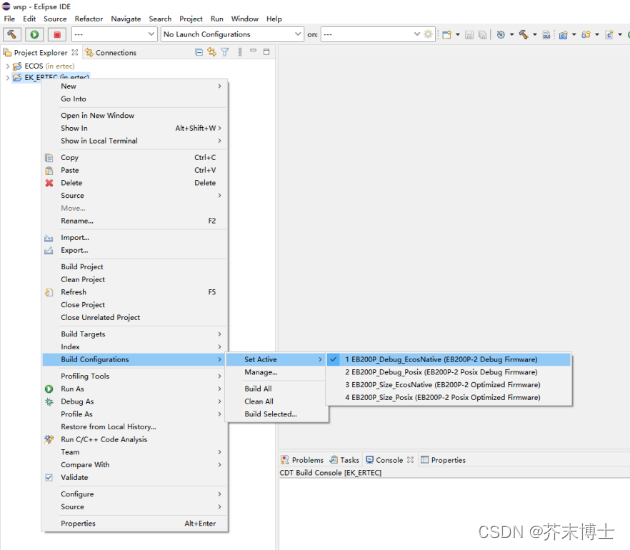The image size is (630, 550).
Task: Select Delete in the context menu
Action: tap(135, 183)
